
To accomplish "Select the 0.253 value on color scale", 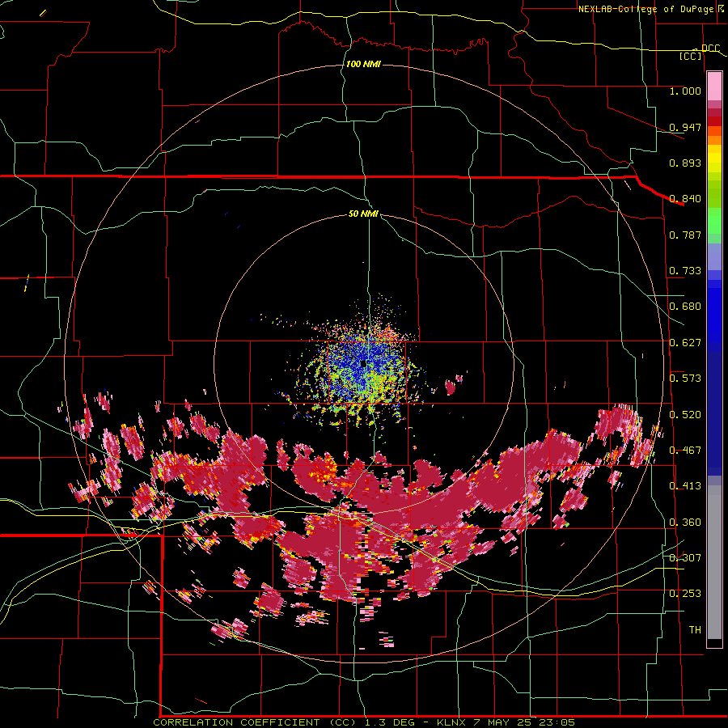I will pyautogui.click(x=685, y=594).
